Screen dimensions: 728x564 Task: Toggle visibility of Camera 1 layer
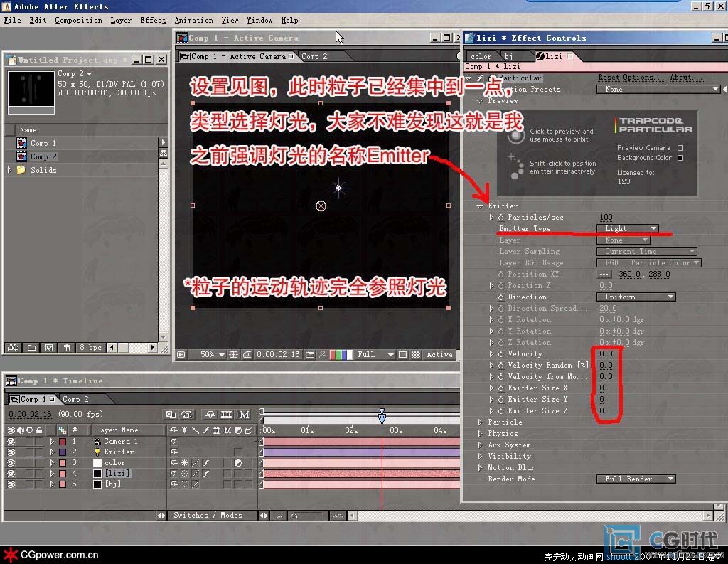[11, 442]
